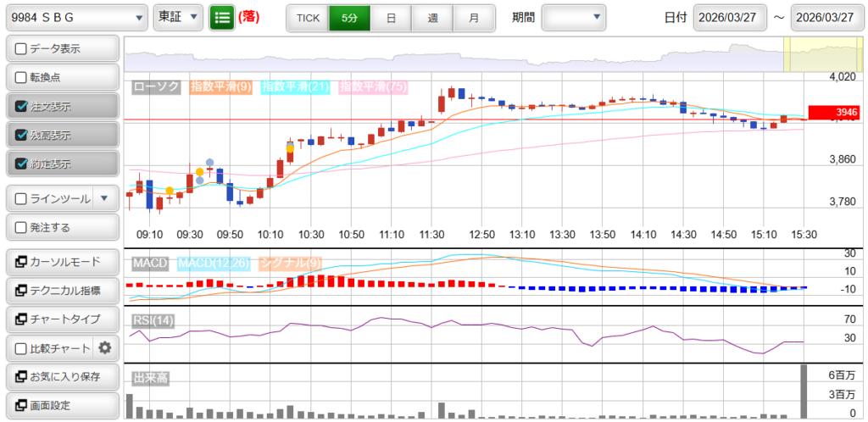Viewport: 868px width, 422px height.
Task: Toggle the 転換点 checkbox
Action: click(22, 78)
